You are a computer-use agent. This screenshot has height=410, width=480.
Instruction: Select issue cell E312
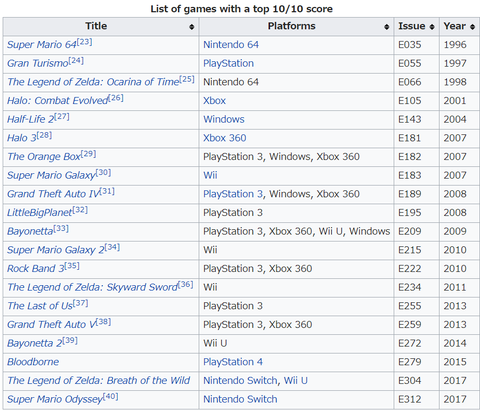pyautogui.click(x=417, y=400)
